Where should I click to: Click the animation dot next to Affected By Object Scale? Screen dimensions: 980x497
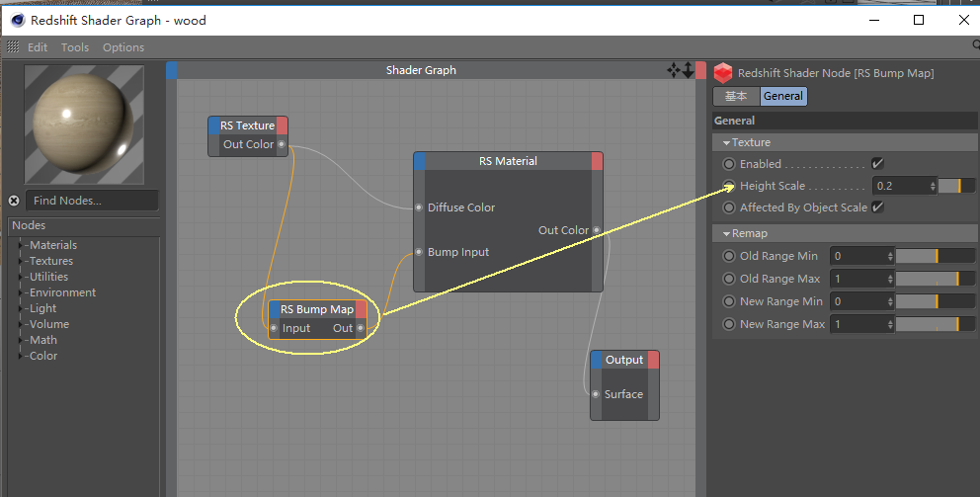(729, 207)
